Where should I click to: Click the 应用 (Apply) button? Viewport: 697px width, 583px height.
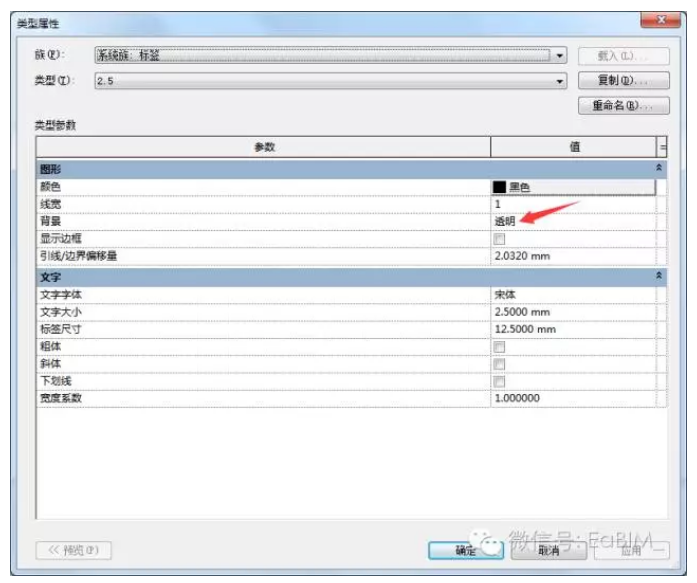click(631, 551)
